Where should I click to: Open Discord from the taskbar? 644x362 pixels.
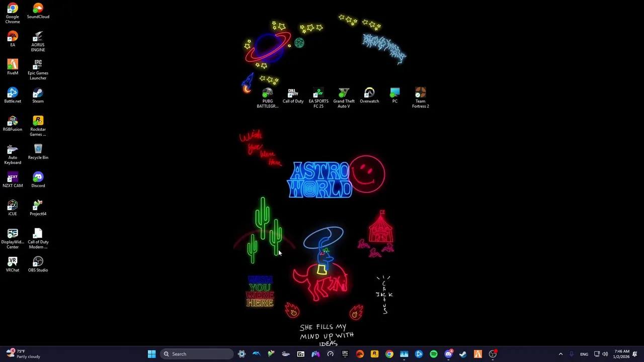click(x=448, y=354)
